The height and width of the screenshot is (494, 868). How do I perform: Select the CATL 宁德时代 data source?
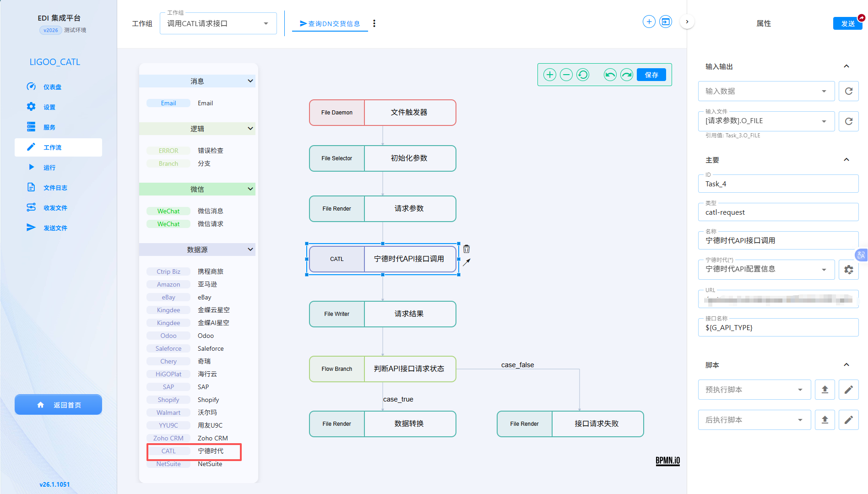click(168, 451)
